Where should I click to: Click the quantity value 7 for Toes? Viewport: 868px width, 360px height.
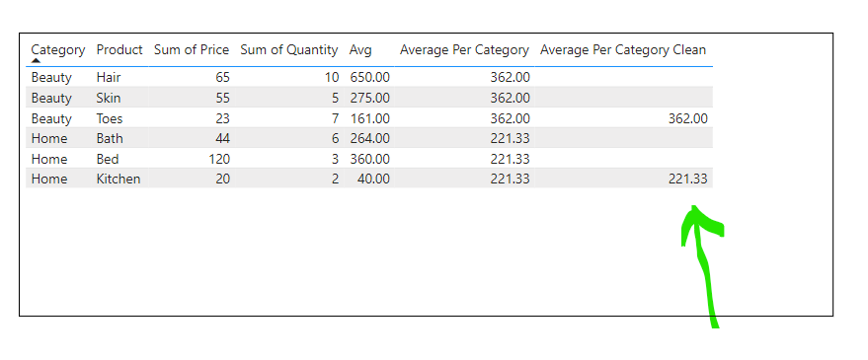click(335, 118)
